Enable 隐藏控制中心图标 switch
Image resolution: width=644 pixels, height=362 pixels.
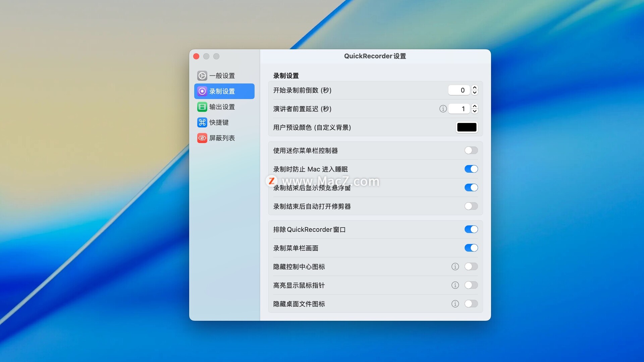tap(471, 266)
